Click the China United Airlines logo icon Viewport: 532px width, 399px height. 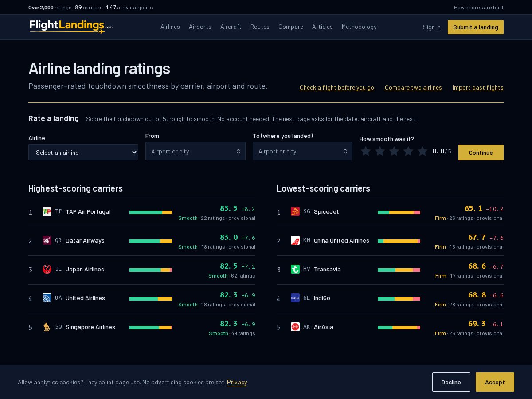(295, 240)
